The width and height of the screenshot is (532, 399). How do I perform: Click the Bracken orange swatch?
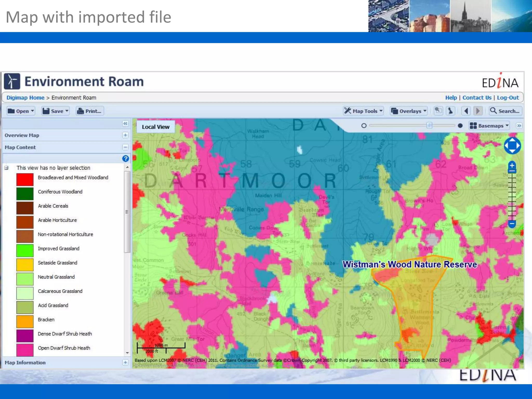tap(25, 322)
